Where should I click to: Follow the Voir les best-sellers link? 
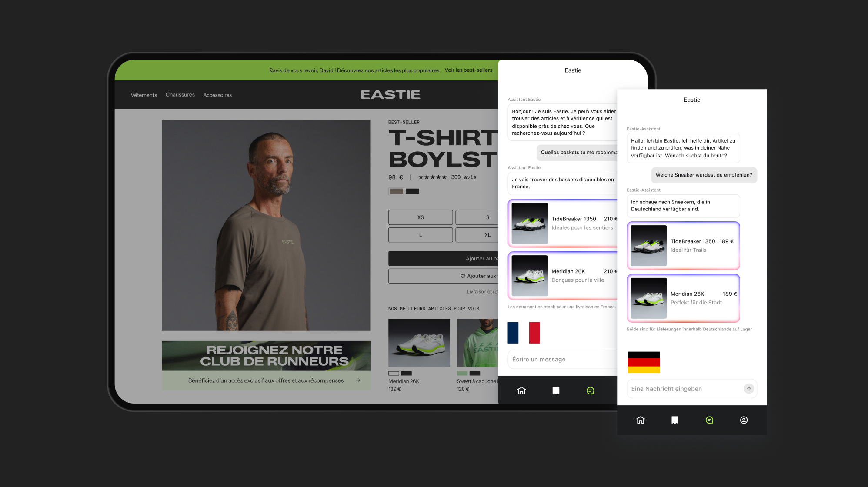tap(468, 70)
